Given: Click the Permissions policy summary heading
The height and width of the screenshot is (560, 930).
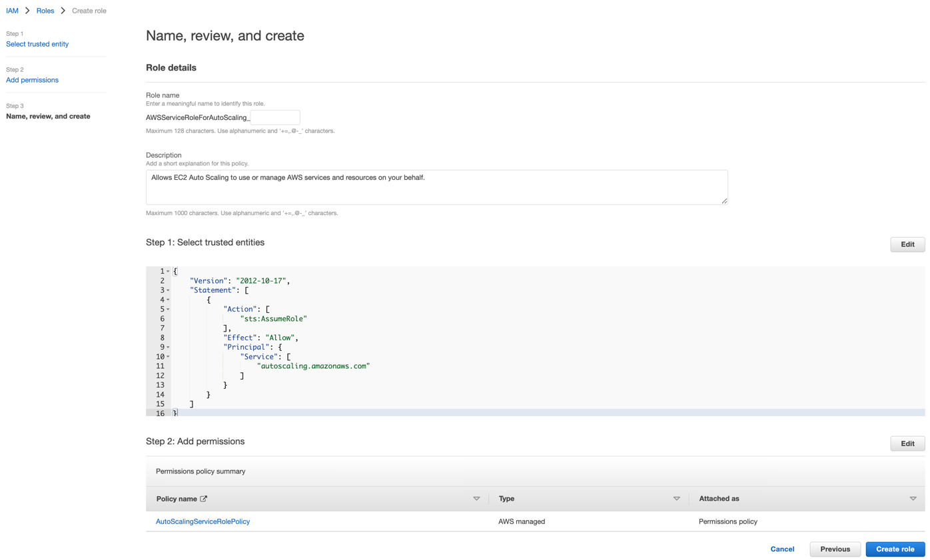Looking at the screenshot, I should coord(201,471).
